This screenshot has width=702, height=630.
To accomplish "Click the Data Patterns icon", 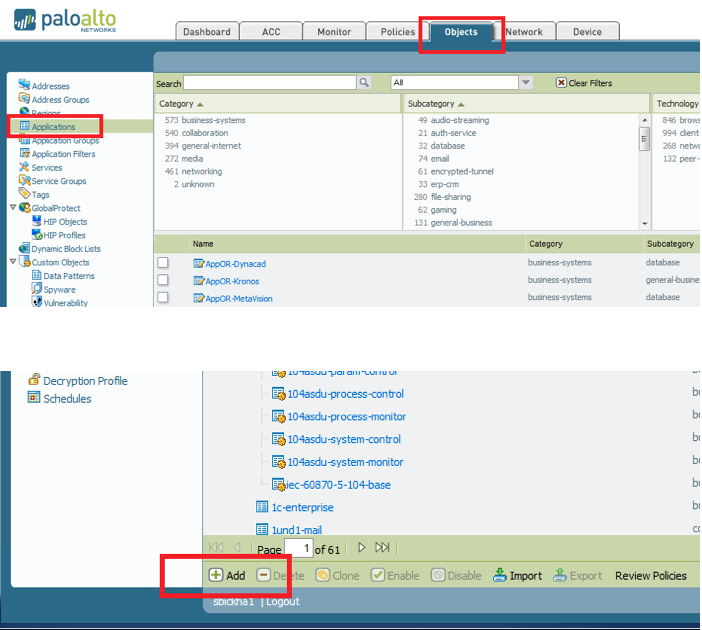I will (37, 275).
